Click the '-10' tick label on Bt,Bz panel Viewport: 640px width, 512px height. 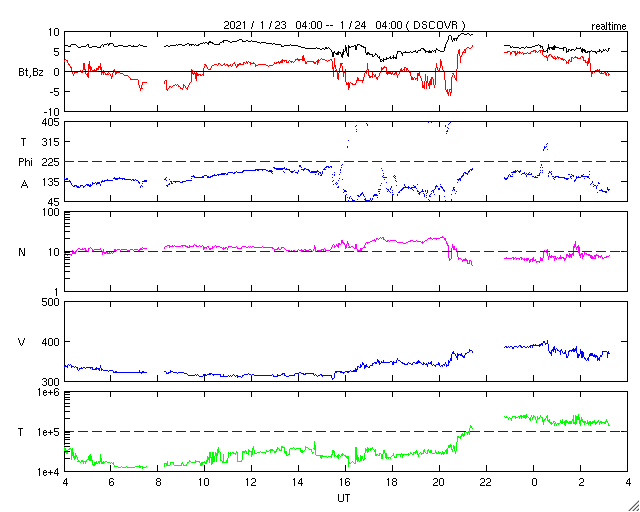coord(52,112)
